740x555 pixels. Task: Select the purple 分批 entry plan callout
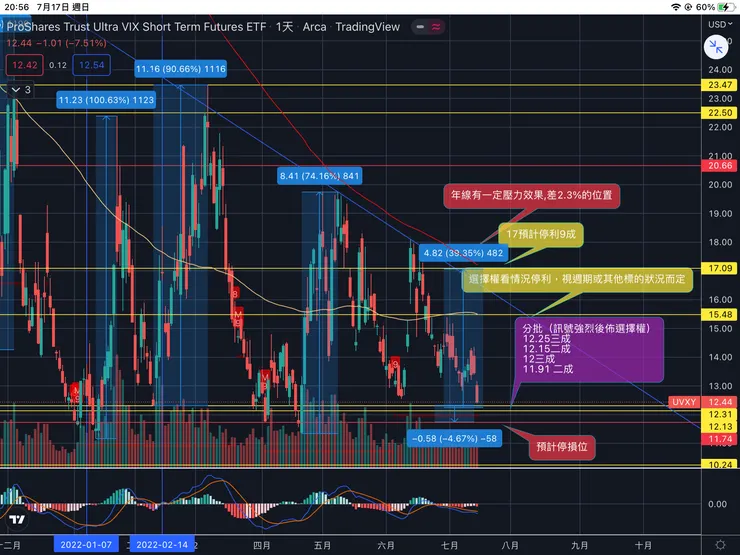(x=587, y=349)
